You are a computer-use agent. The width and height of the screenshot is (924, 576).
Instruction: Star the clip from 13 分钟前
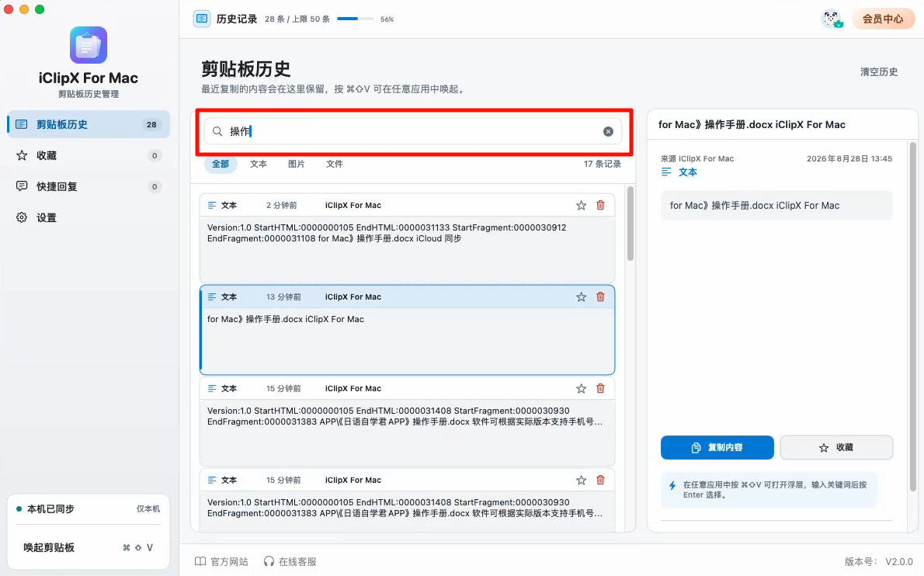click(581, 297)
